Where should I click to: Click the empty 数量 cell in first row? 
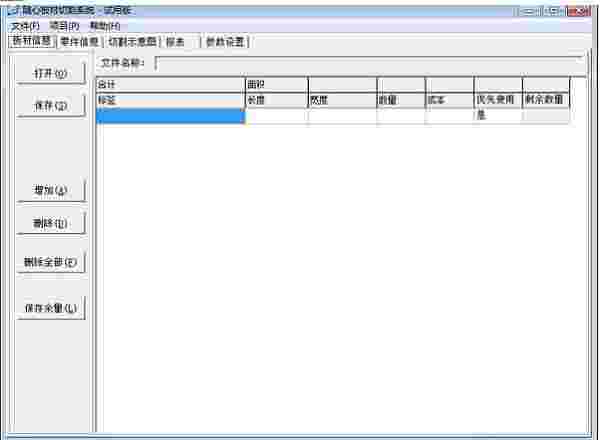tap(401, 116)
